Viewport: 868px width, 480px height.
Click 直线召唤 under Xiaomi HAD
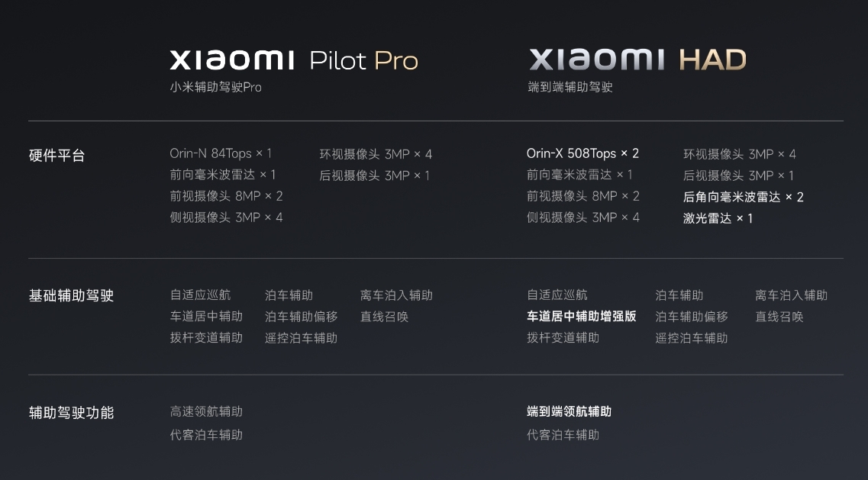(779, 317)
